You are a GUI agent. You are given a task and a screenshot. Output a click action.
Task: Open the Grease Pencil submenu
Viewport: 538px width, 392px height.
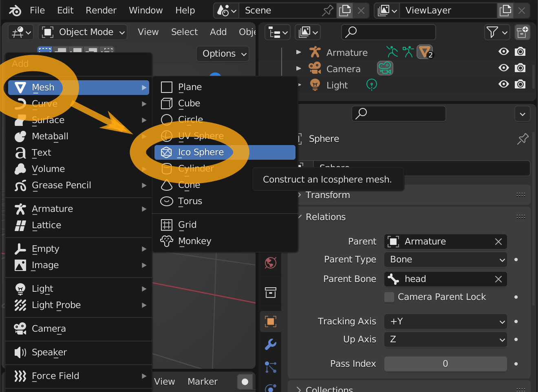coord(79,185)
